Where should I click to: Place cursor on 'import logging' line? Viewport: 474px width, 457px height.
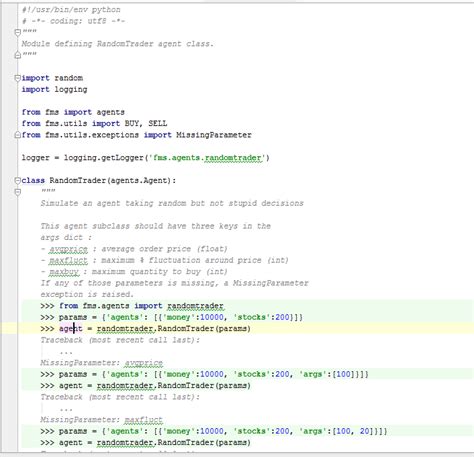(x=54, y=89)
